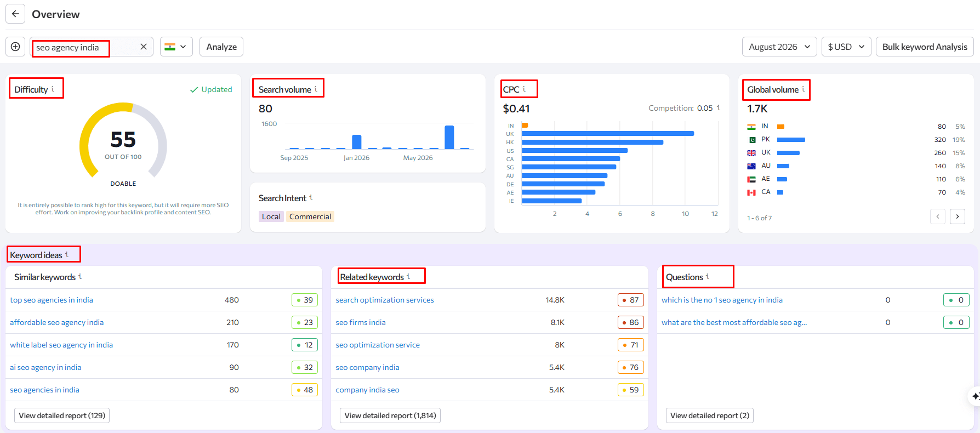Go to previous page of Global volume
The image size is (980, 433).
(x=938, y=216)
